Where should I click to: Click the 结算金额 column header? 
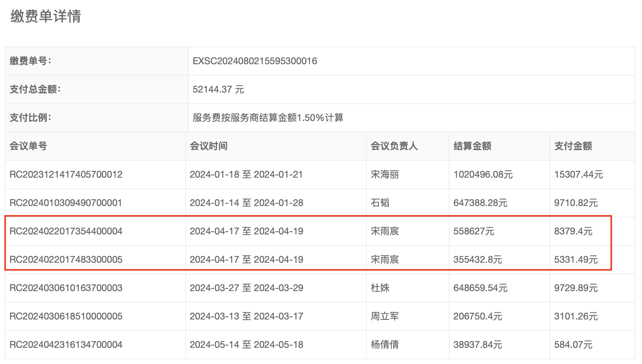[472, 146]
